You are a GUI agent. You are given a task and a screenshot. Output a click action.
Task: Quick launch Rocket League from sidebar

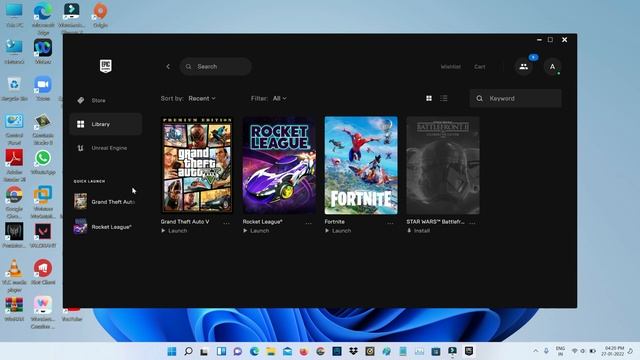coord(105,227)
